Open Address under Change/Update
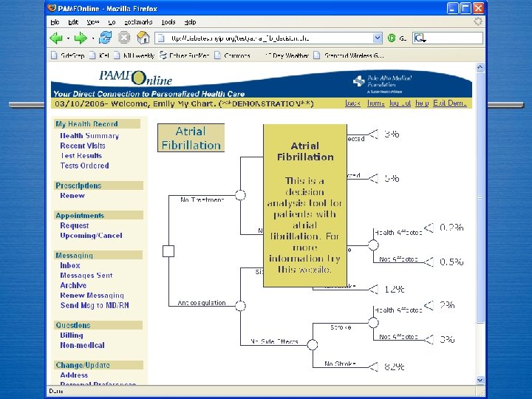Image resolution: width=532 pixels, height=399 pixels. point(74,375)
